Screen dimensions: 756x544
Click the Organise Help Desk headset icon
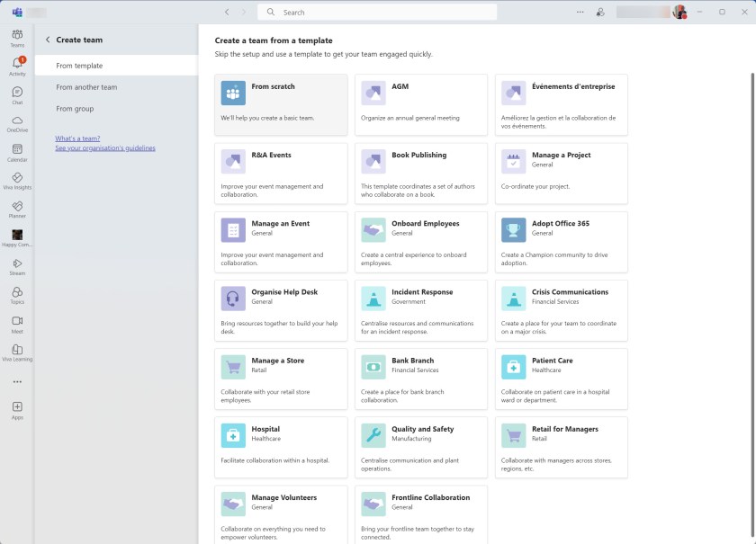[233, 299]
